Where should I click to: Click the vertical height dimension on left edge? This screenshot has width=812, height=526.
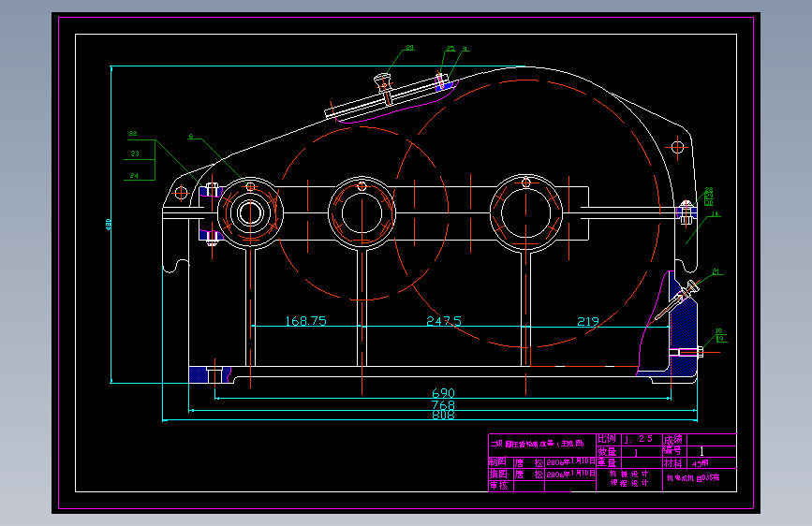109,225
